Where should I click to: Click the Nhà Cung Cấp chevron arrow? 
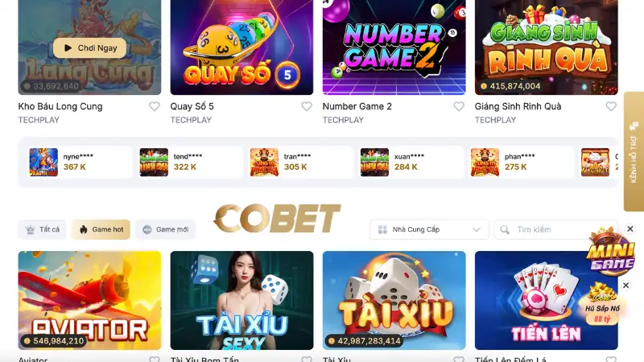point(477,229)
